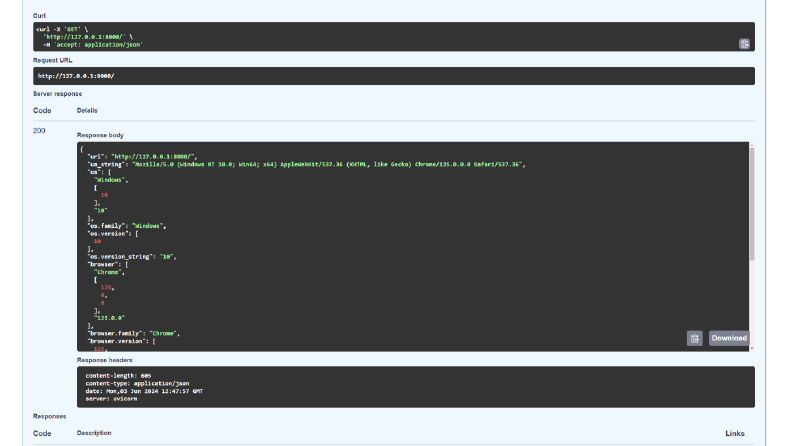
Task: Click the scroll-down arrow of response body
Action: [x=752, y=348]
